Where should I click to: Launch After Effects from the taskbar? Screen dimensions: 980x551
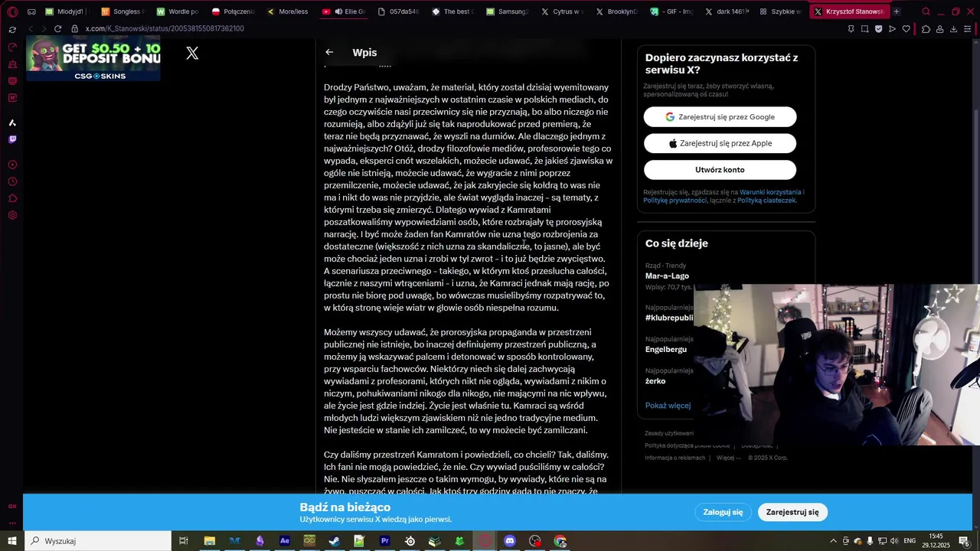285,541
